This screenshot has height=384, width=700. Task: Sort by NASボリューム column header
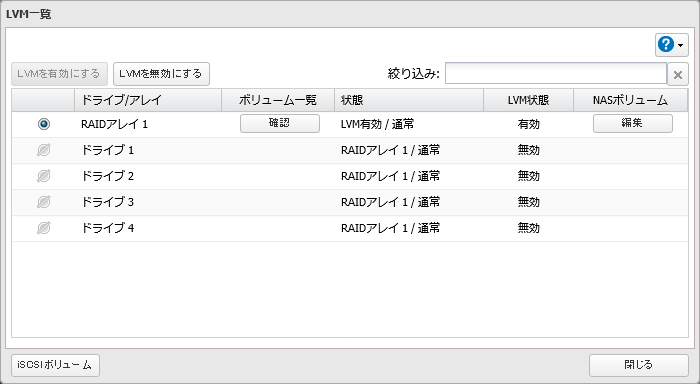630,100
